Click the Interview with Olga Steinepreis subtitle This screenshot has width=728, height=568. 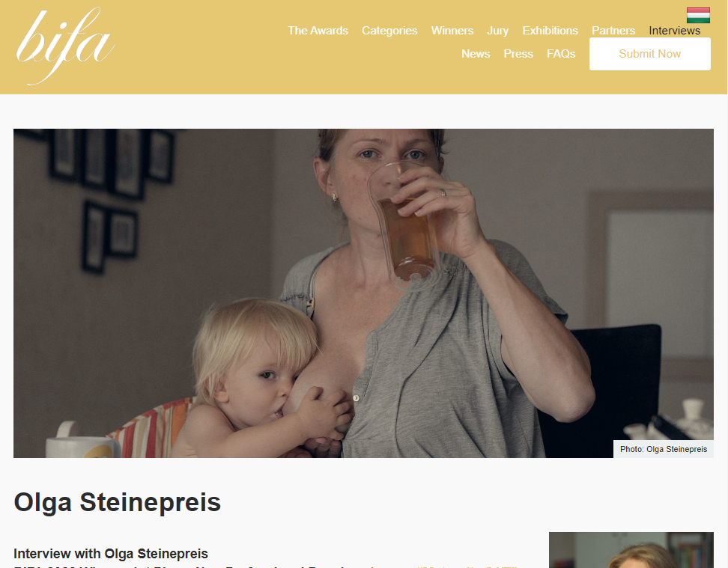click(x=111, y=554)
